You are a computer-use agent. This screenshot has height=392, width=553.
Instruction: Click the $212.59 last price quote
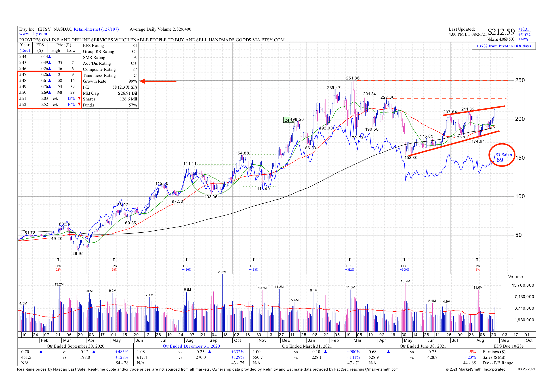[501, 32]
